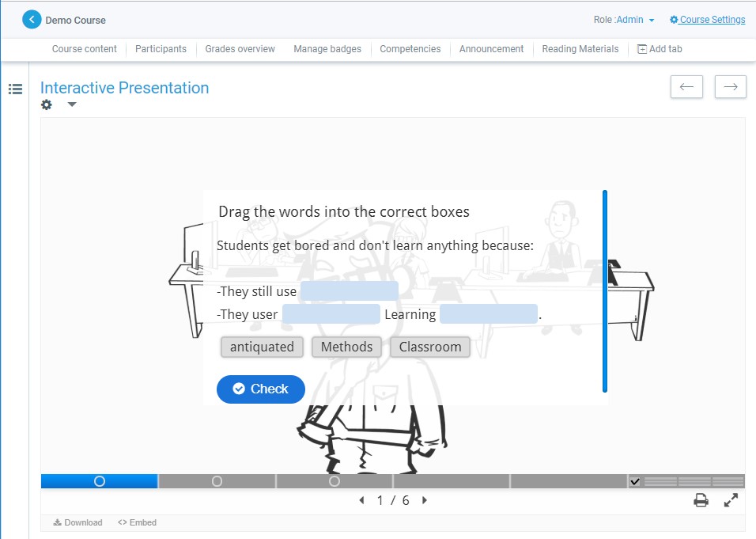
Task: Open the Grades overview tab
Action: (240, 49)
